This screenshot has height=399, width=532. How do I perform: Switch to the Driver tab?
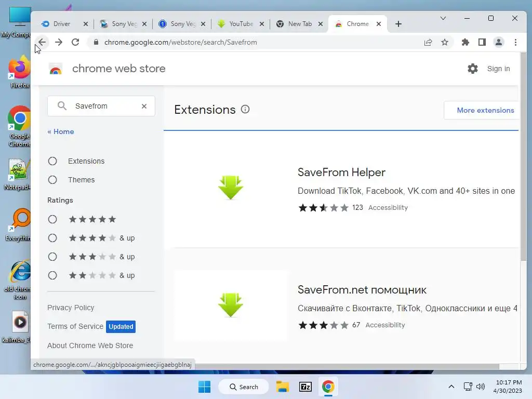pyautogui.click(x=61, y=24)
